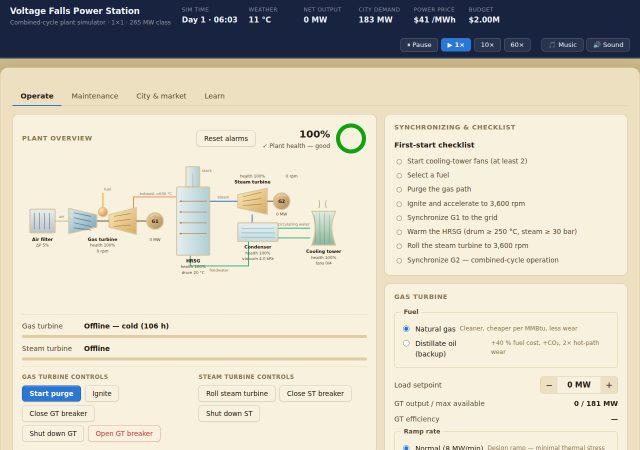Click Close GT breaker button
The width and height of the screenshot is (640, 450).
pos(58,414)
